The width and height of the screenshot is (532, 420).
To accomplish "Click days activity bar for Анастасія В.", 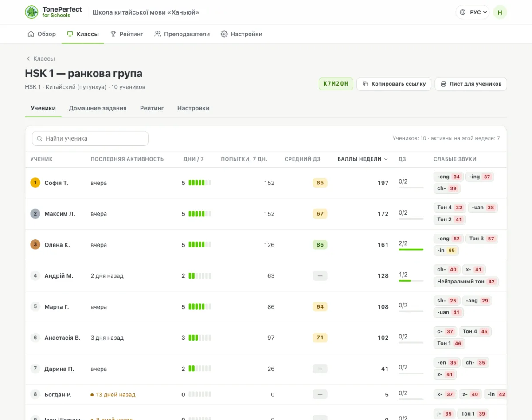I will [x=200, y=338].
